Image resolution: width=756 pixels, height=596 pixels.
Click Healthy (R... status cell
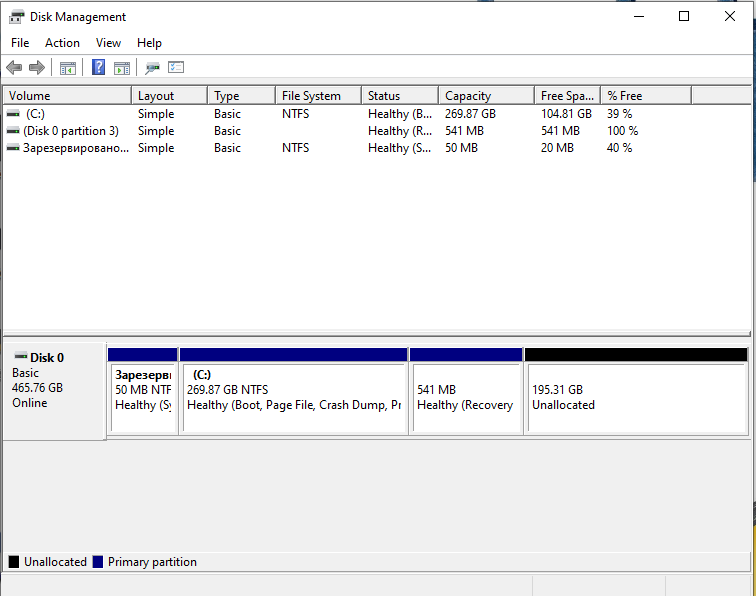pyautogui.click(x=400, y=131)
